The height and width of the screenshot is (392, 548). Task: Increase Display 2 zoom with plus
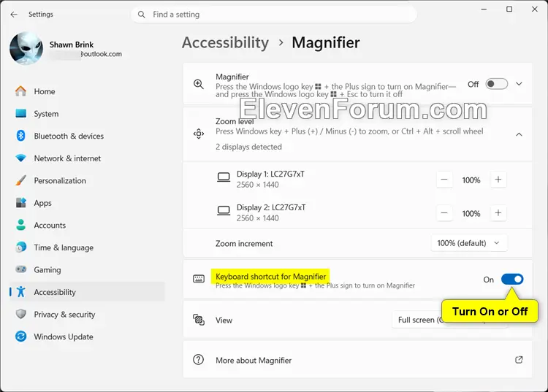click(498, 213)
